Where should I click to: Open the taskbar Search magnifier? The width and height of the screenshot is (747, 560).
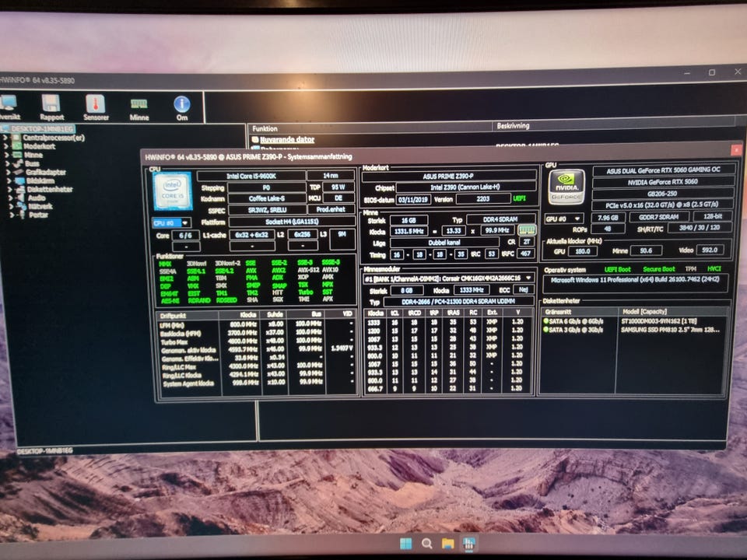(427, 544)
